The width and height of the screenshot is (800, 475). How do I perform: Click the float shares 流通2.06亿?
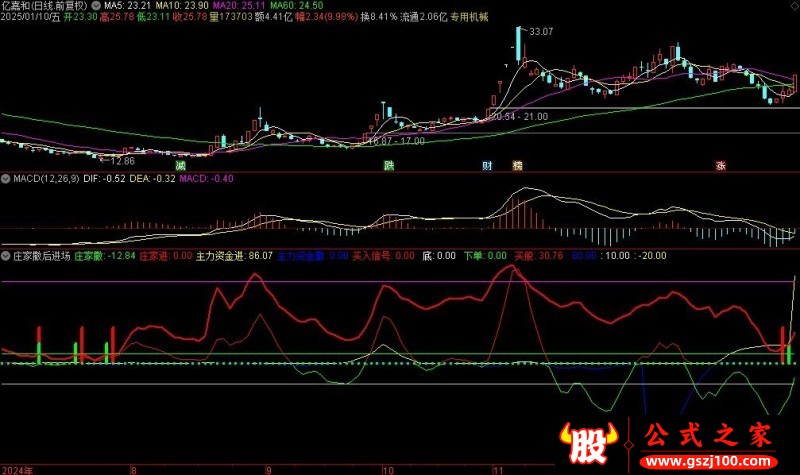pos(423,17)
